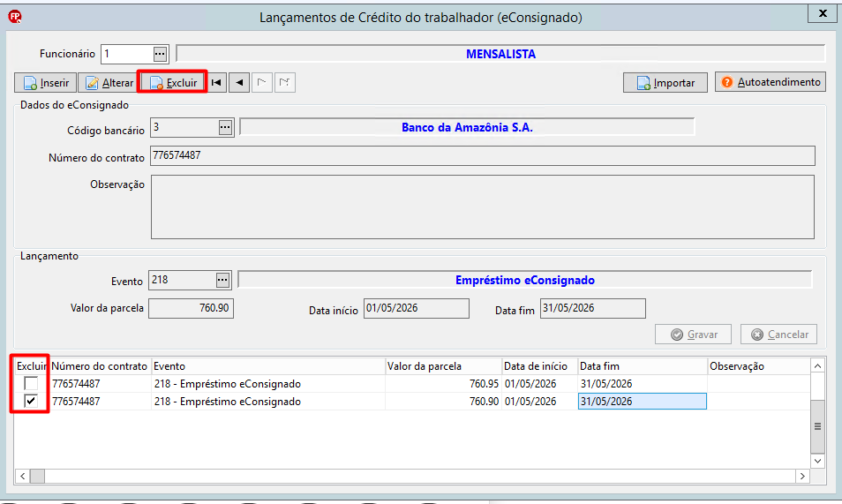Image resolution: width=842 pixels, height=504 pixels.
Task: Click the Cancelar button
Action: point(778,335)
